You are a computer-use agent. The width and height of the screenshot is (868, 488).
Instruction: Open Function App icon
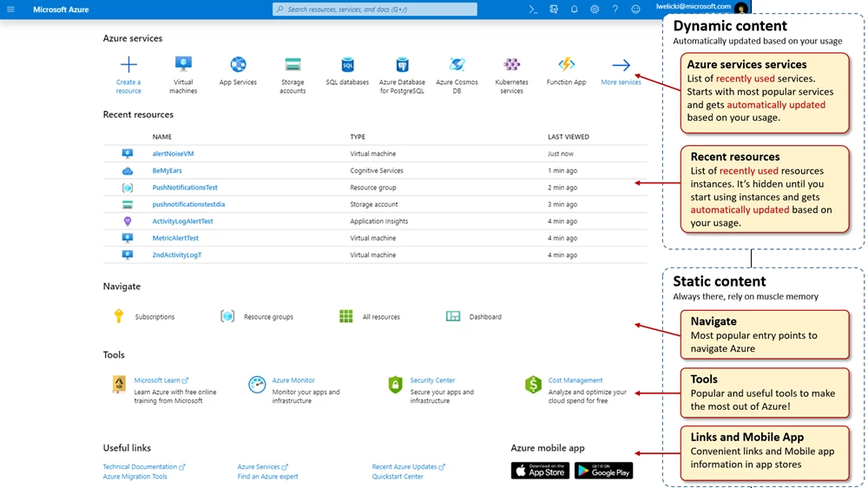click(x=566, y=64)
